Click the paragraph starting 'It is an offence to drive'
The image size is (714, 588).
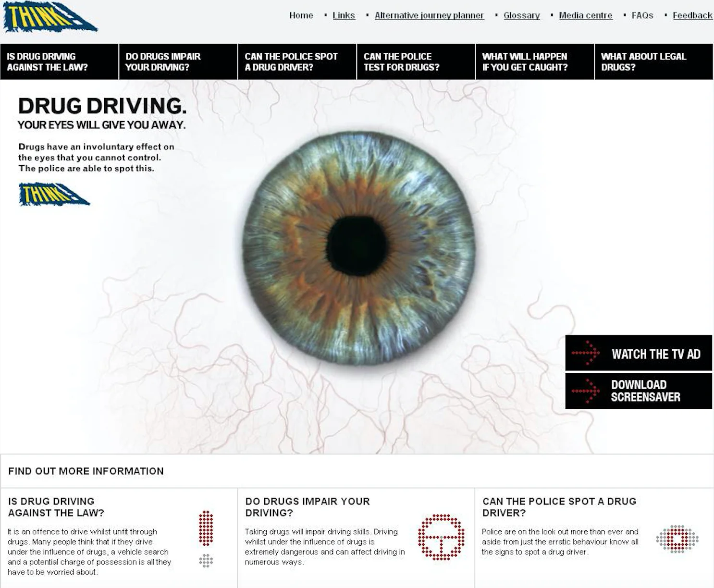89,552
